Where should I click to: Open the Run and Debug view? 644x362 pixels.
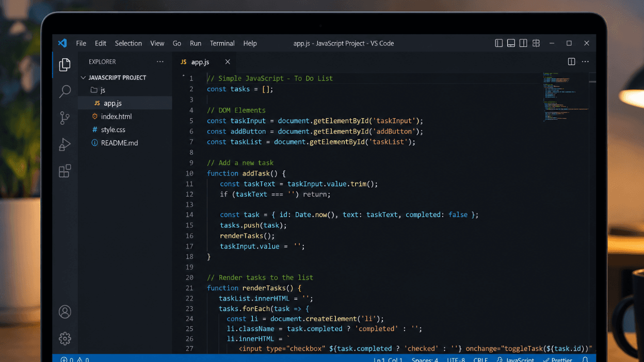[65, 144]
